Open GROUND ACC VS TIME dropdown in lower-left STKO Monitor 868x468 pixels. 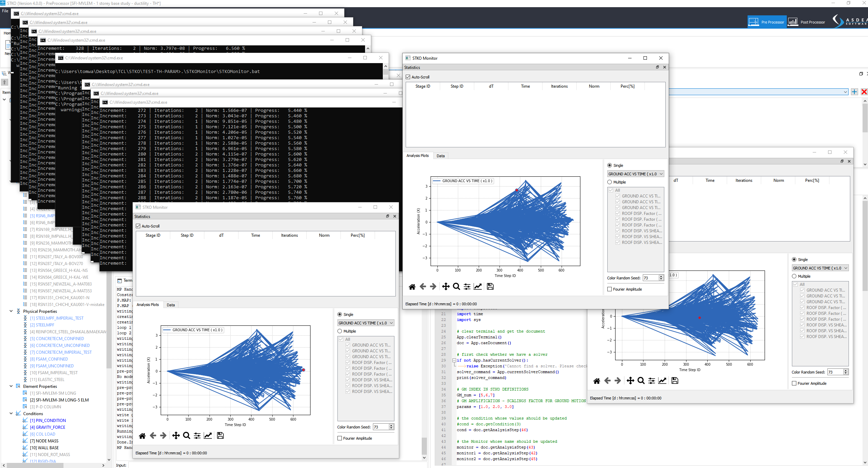click(x=366, y=323)
